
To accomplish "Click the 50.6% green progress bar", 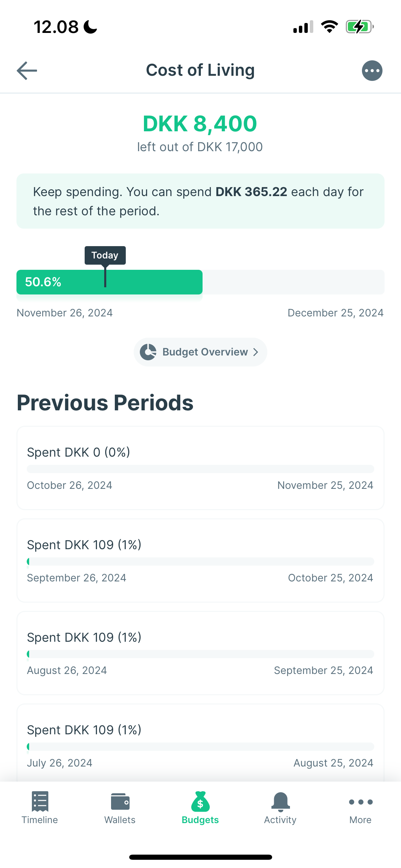I will click(109, 282).
